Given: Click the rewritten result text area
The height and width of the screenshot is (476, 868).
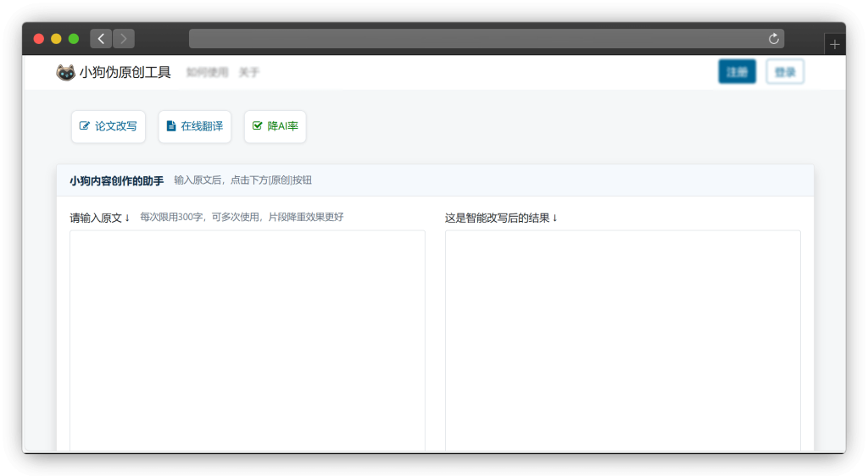Looking at the screenshot, I should [622, 339].
